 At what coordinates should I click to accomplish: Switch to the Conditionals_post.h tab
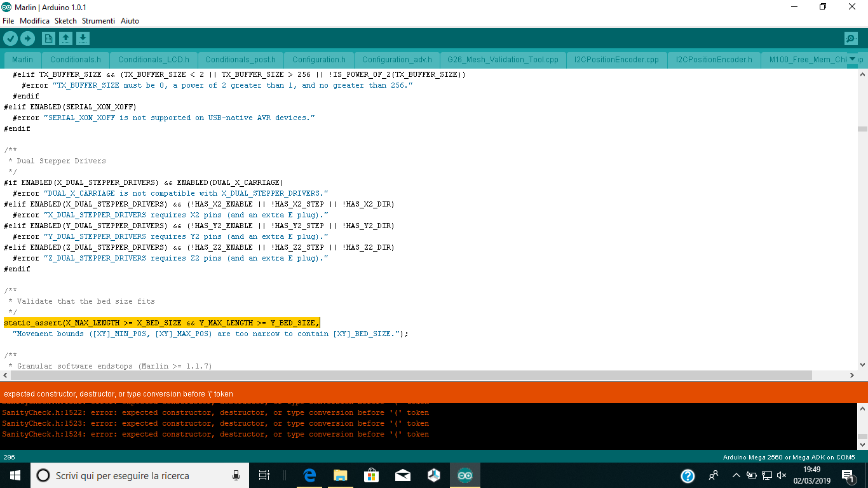pyautogui.click(x=240, y=60)
